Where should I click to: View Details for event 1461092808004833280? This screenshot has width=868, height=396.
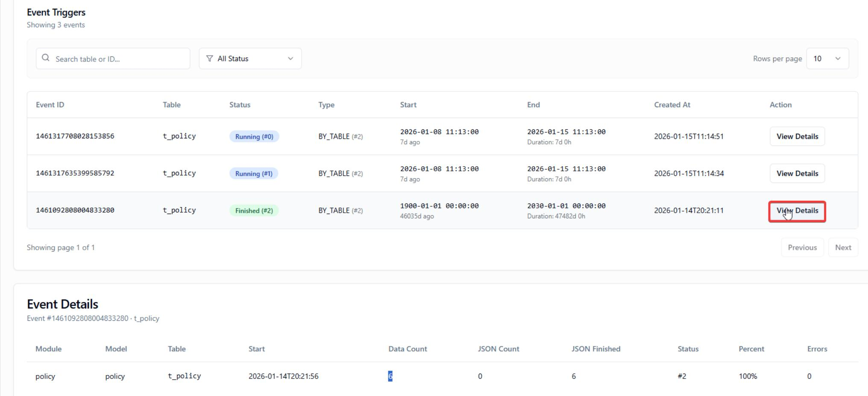pos(797,211)
